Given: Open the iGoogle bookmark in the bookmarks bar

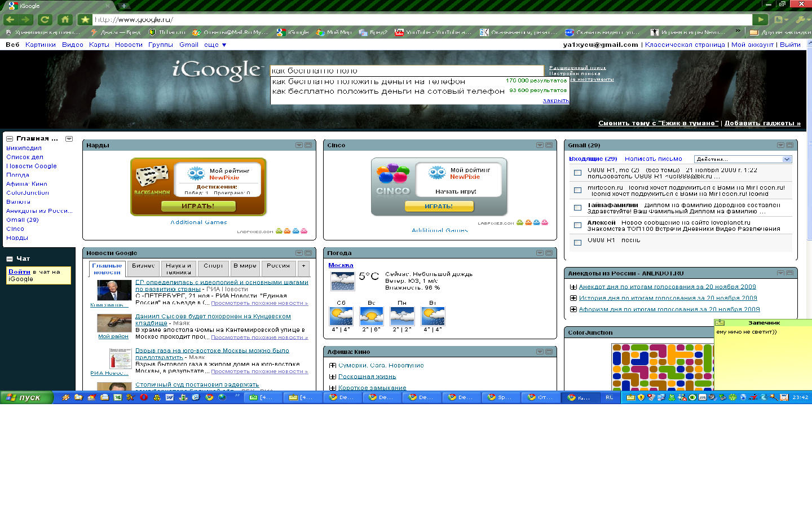Looking at the screenshot, I should 293,33.
